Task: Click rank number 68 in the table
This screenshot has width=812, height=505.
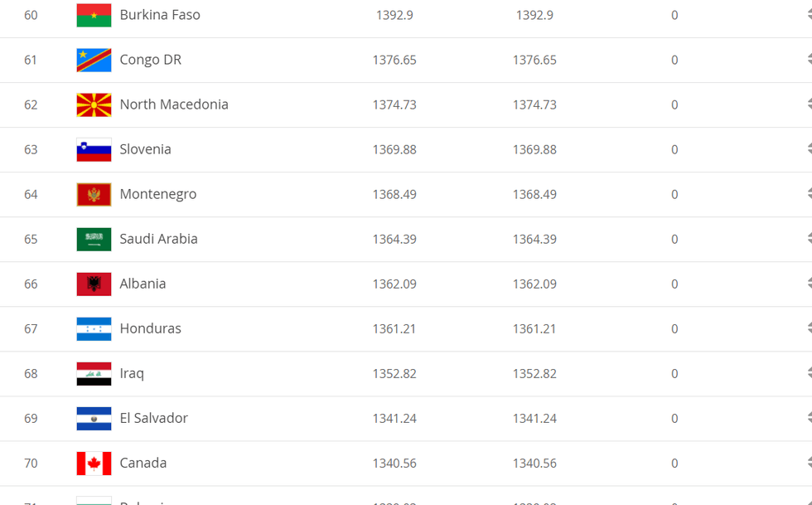Action: point(31,373)
